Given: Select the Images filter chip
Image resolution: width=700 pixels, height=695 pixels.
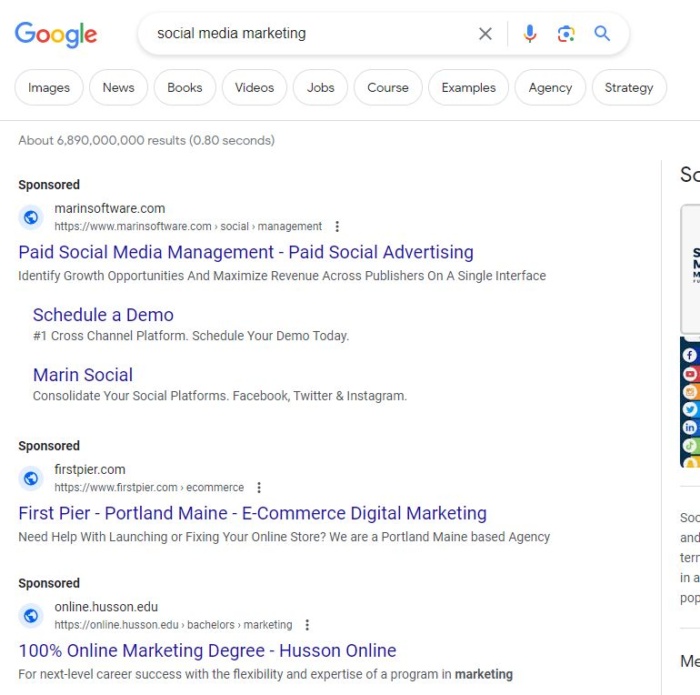Looking at the screenshot, I should (x=49, y=87).
